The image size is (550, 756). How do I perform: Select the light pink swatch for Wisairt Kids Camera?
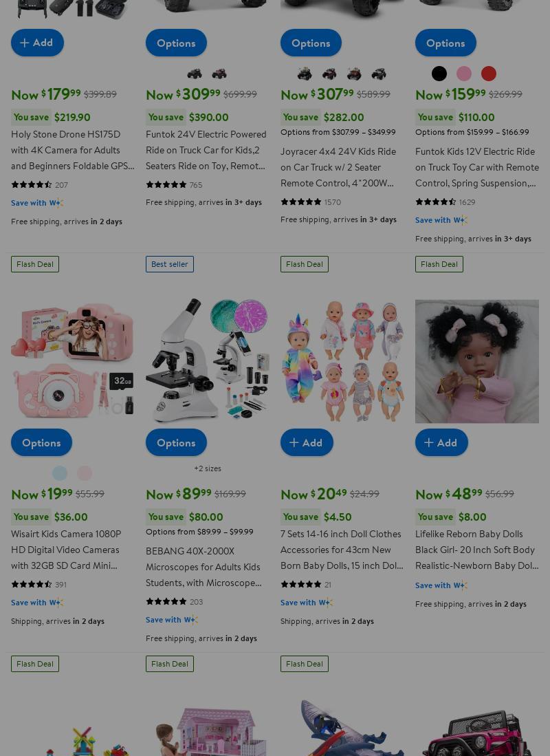(85, 473)
